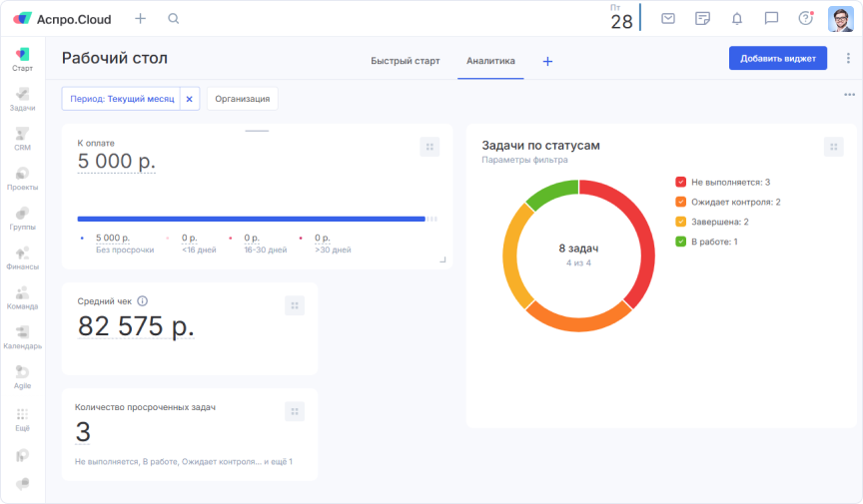863x504 pixels.
Task: Open the Календарь sidebar item
Action: tap(22, 337)
